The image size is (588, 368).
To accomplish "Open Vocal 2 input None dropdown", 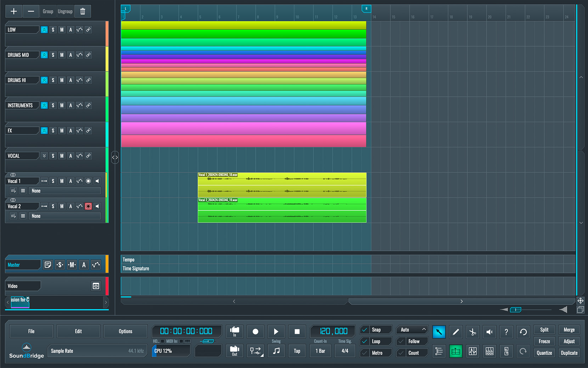I will pyautogui.click(x=65, y=216).
